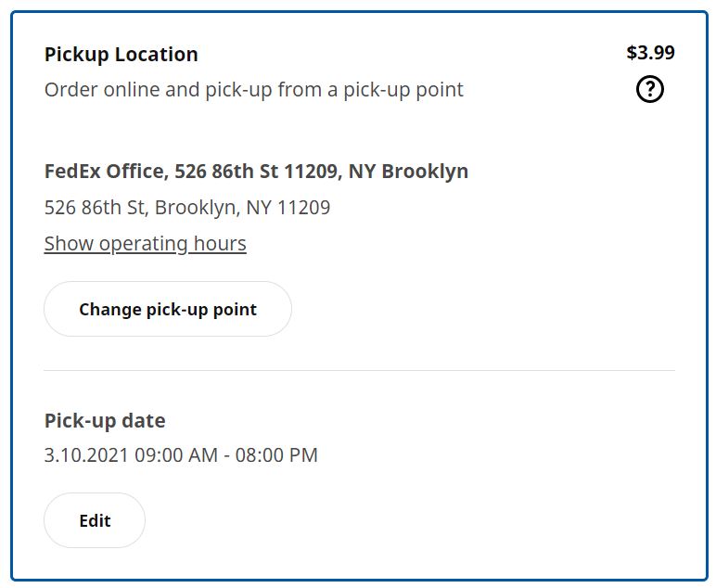This screenshot has width=716, height=588.
Task: Click 'NY 11209' in the address line
Action: pyautogui.click(x=288, y=207)
